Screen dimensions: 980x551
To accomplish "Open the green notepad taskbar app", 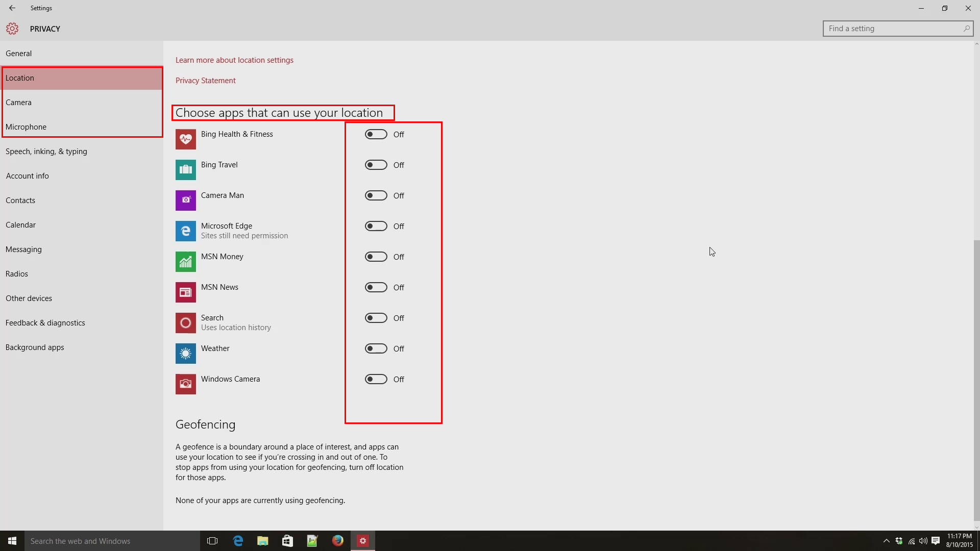I will coord(312,541).
